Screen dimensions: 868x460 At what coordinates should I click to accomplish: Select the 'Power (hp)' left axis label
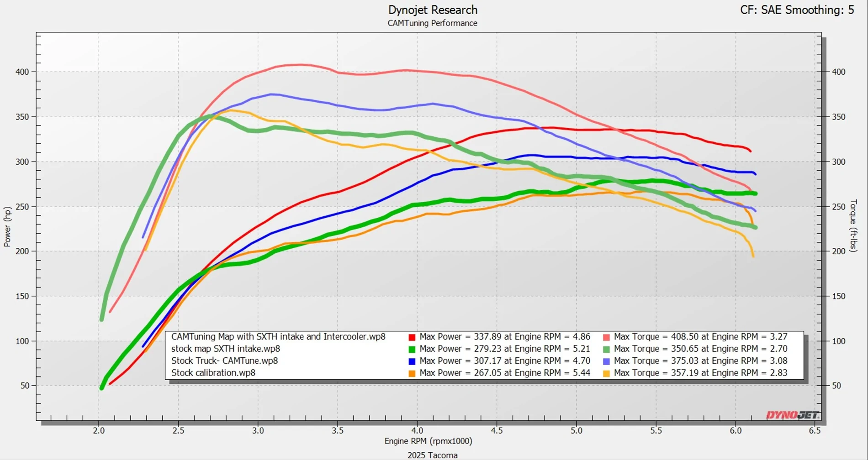point(7,227)
